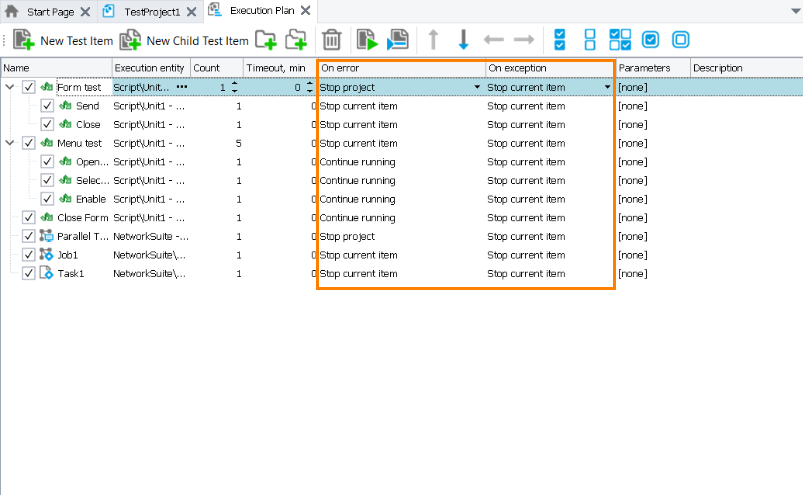The image size is (803, 495).
Task: Open On error dropdown for Form test
Action: coord(477,88)
